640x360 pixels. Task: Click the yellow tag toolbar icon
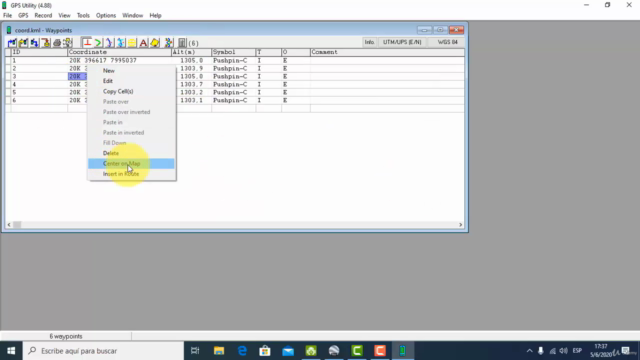coord(155,42)
